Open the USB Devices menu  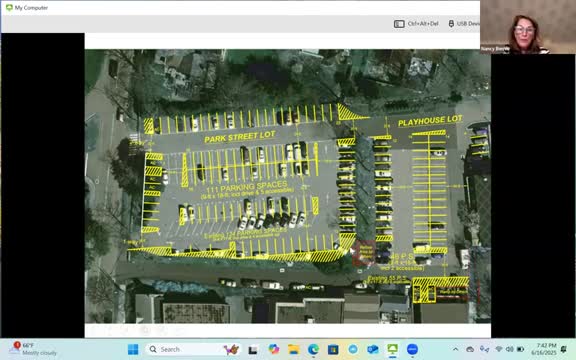(x=464, y=24)
